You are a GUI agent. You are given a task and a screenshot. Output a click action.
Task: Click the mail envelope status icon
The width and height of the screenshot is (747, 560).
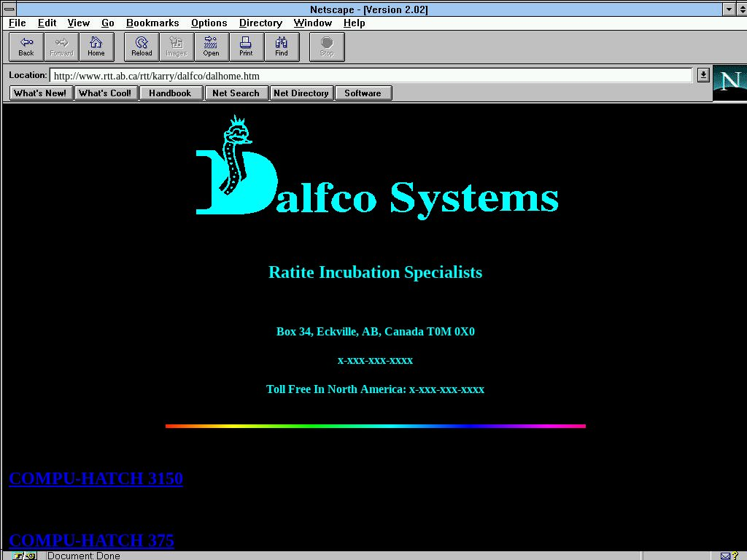[x=725, y=556]
